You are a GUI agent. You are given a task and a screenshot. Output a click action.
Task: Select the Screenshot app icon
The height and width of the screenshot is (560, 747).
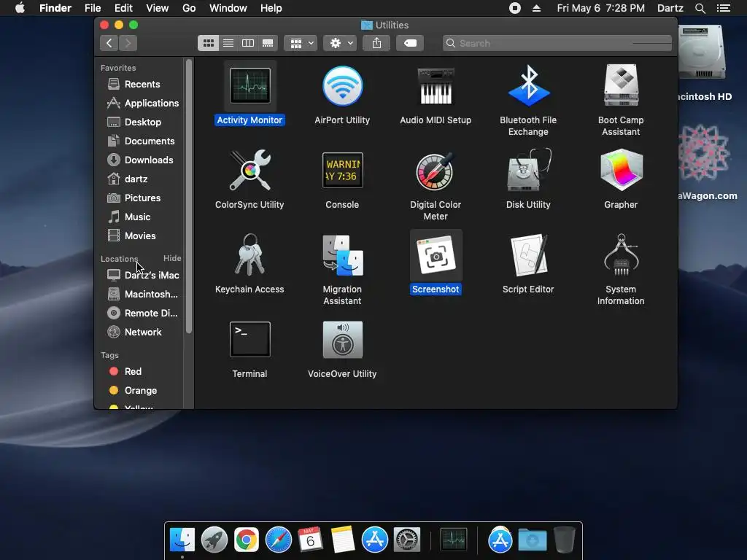(436, 256)
